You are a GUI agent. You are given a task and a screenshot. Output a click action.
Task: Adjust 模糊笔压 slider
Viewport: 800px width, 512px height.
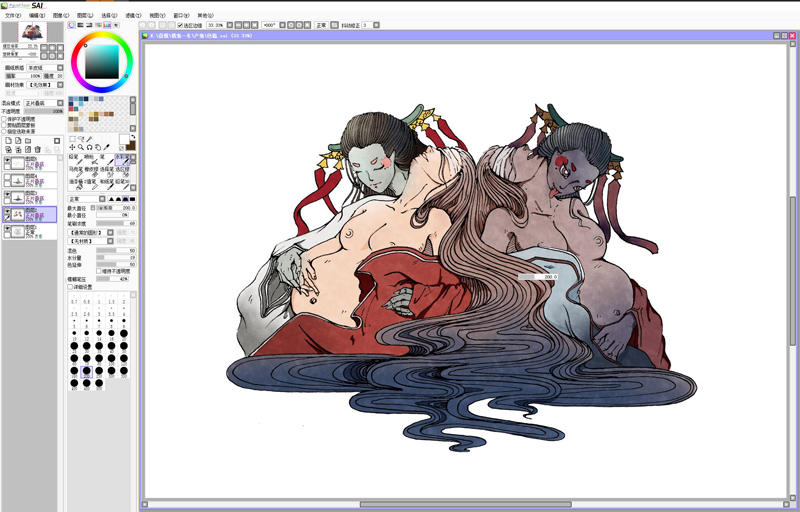113,279
